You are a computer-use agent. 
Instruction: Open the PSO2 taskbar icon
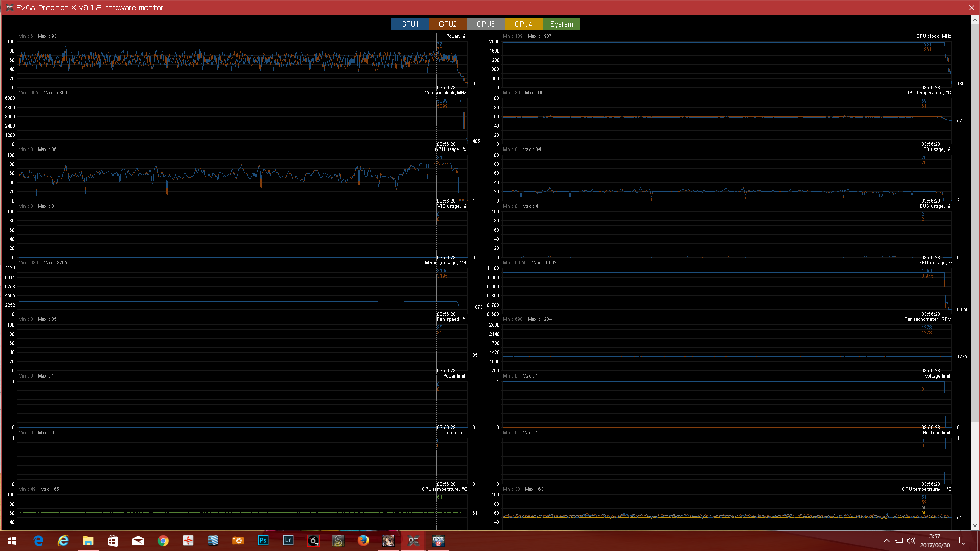(438, 540)
